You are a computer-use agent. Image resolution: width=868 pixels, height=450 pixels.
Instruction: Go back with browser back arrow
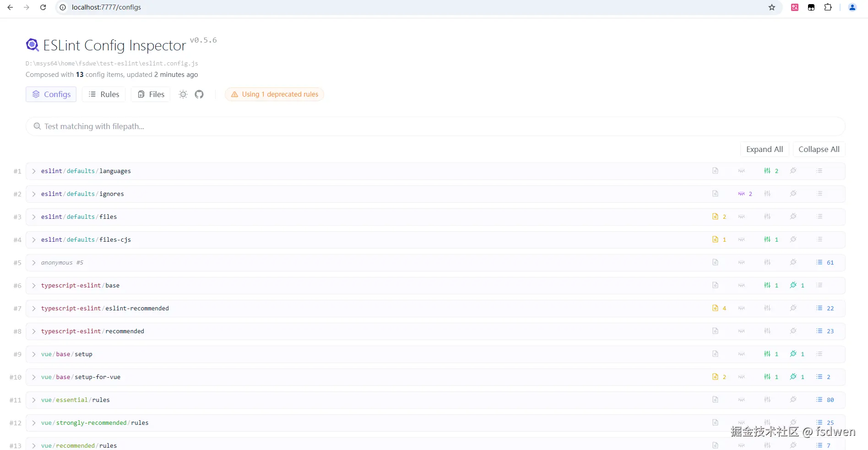(10, 7)
